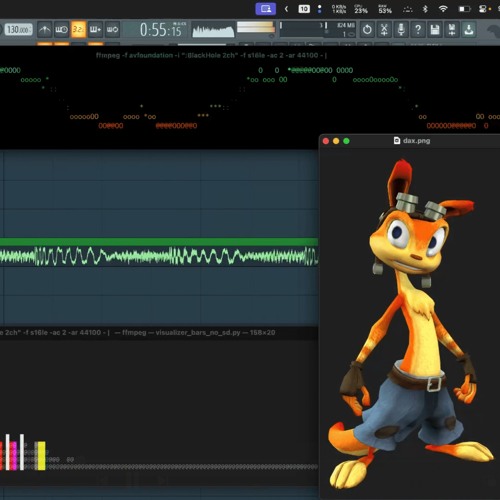Click the 130.000 tempo field

click(19, 30)
